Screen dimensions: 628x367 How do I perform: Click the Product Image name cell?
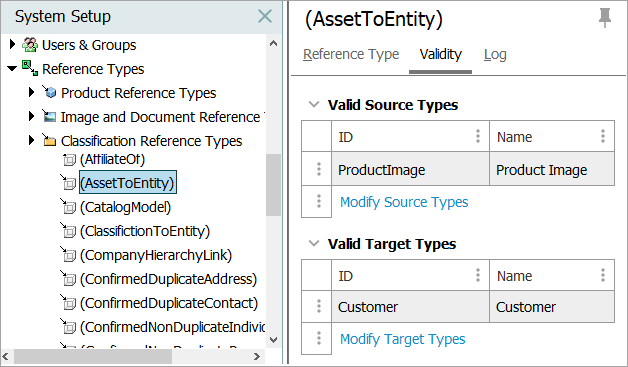point(552,169)
